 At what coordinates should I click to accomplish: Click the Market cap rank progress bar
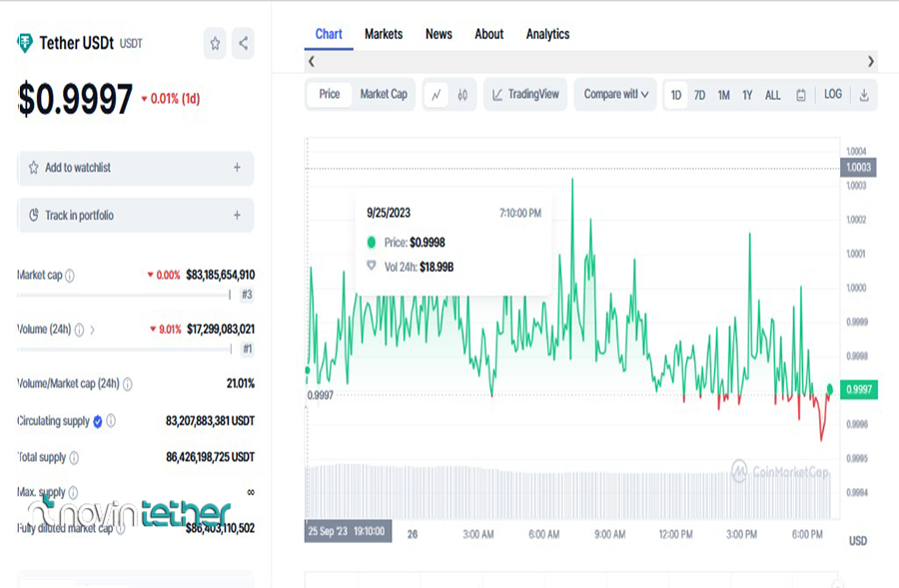click(124, 295)
